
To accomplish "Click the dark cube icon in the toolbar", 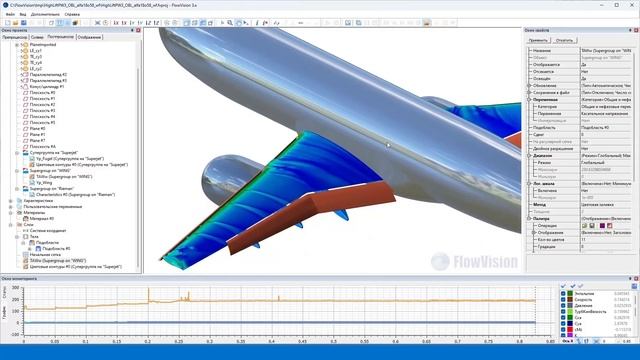I will pos(76,23).
